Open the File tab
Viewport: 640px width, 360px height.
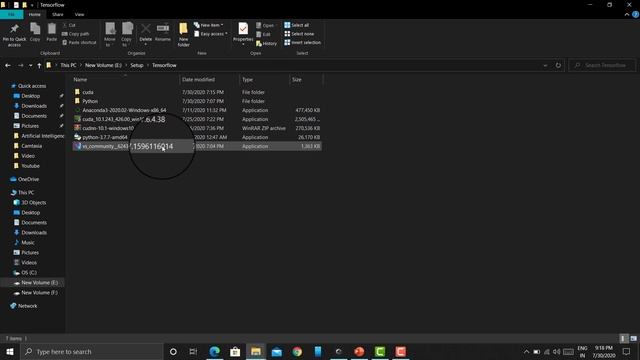point(11,14)
